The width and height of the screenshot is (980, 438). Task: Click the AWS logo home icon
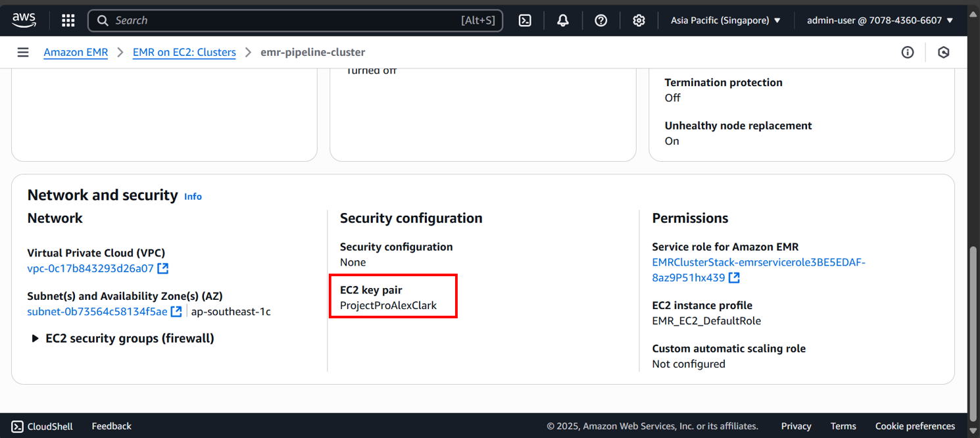pos(24,20)
